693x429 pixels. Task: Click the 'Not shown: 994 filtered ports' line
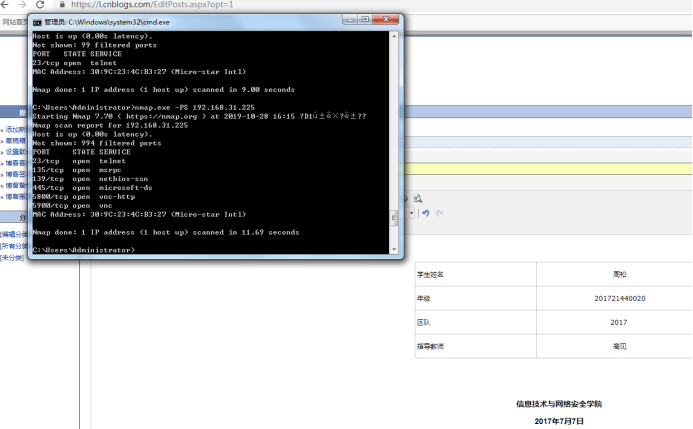pyautogui.click(x=97, y=143)
